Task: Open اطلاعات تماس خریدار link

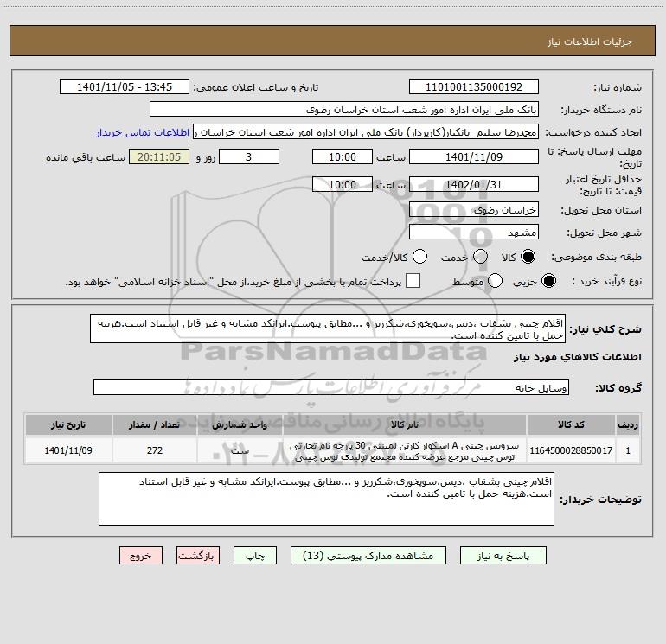Action: 143,132
